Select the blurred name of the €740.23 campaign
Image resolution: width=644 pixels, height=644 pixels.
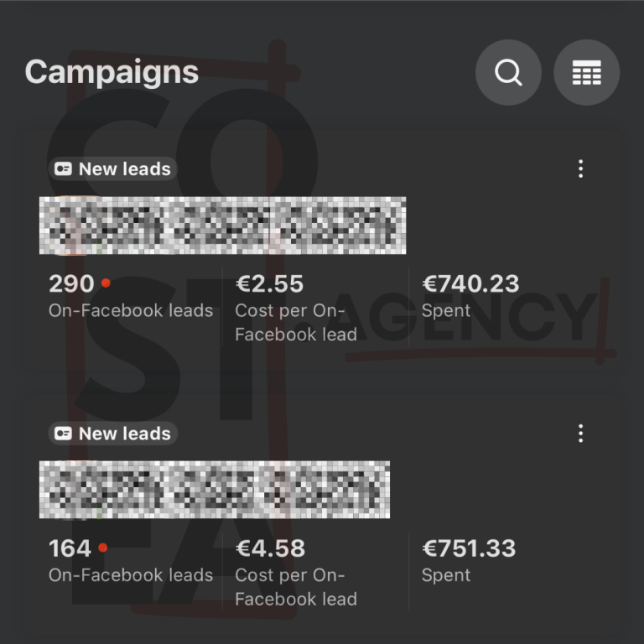tap(222, 226)
